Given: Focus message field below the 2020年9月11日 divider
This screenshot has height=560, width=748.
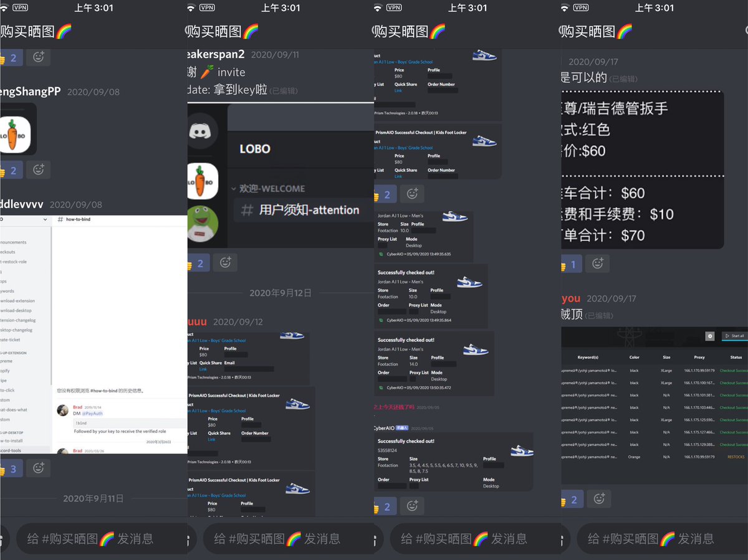Looking at the screenshot, I should [x=101, y=538].
